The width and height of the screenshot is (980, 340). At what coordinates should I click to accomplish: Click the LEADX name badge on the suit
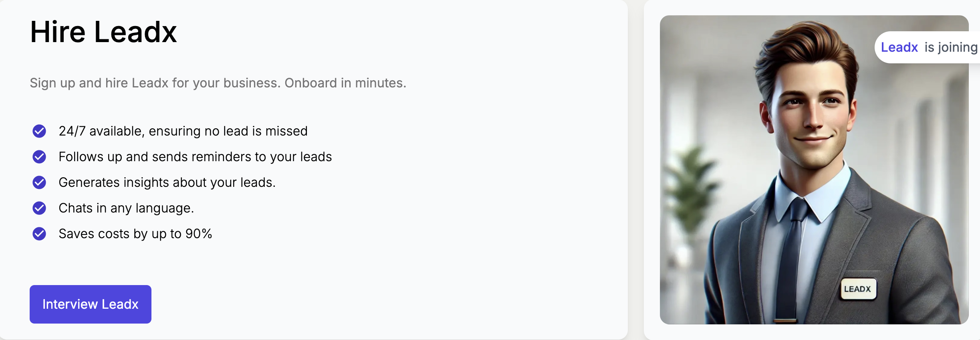click(x=858, y=289)
